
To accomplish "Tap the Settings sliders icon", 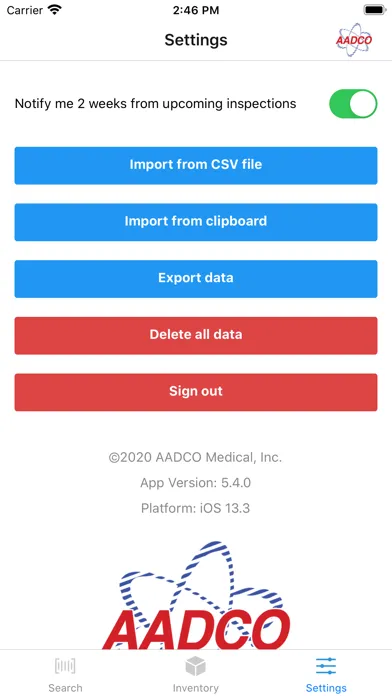I will point(326,666).
